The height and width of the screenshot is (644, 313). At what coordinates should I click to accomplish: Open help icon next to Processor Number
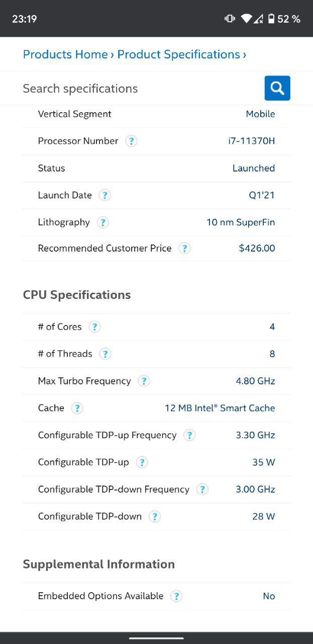point(131,141)
